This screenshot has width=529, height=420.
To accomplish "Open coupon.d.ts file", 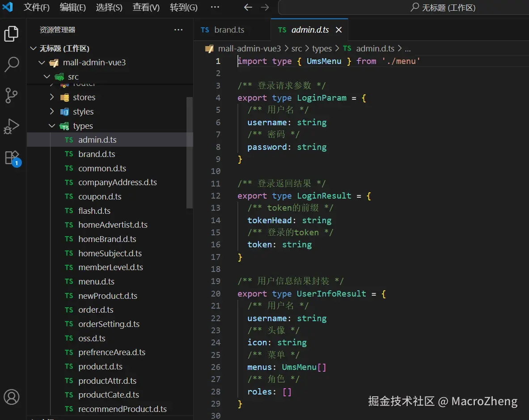I will [110, 196].
